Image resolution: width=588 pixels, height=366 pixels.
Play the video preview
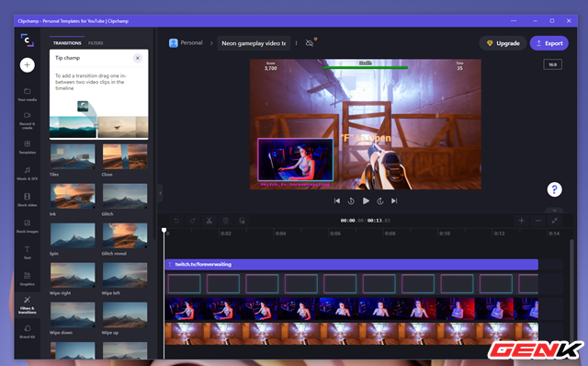click(x=366, y=200)
